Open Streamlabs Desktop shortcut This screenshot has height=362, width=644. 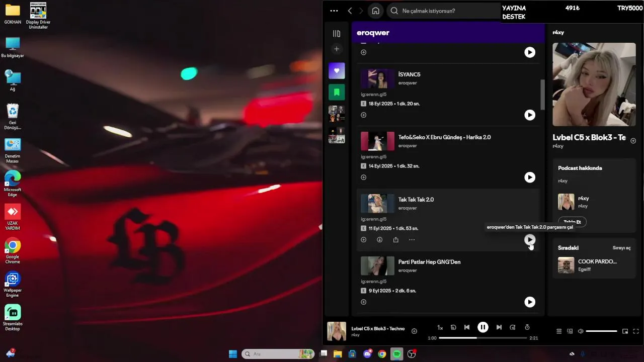pyautogui.click(x=13, y=318)
